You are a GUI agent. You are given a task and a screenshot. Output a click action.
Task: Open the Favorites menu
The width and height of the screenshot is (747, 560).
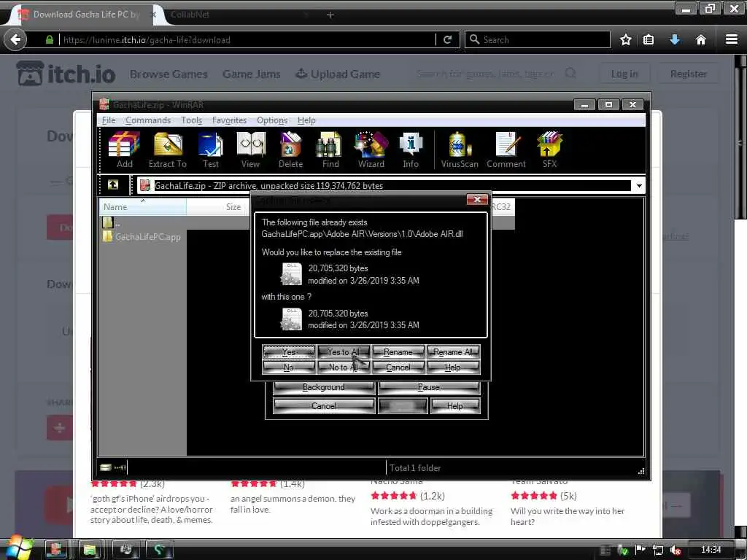[229, 120]
